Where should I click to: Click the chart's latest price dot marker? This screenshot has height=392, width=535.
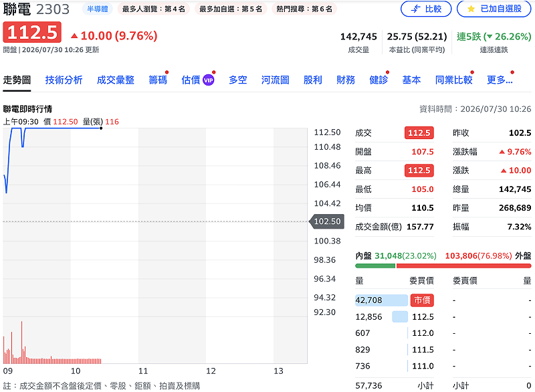click(101, 128)
